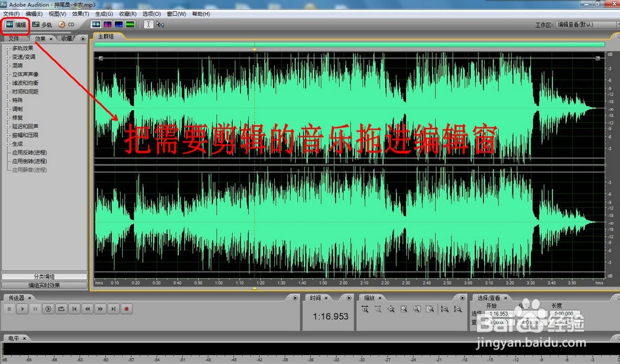The width and height of the screenshot is (620, 364).
Task: Click the red Record button
Action: click(127, 309)
